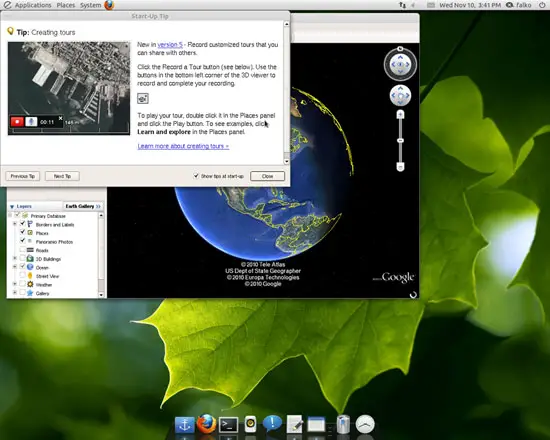This screenshot has width=550, height=440.
Task: Click the move joystick navigation control
Action: (x=400, y=95)
